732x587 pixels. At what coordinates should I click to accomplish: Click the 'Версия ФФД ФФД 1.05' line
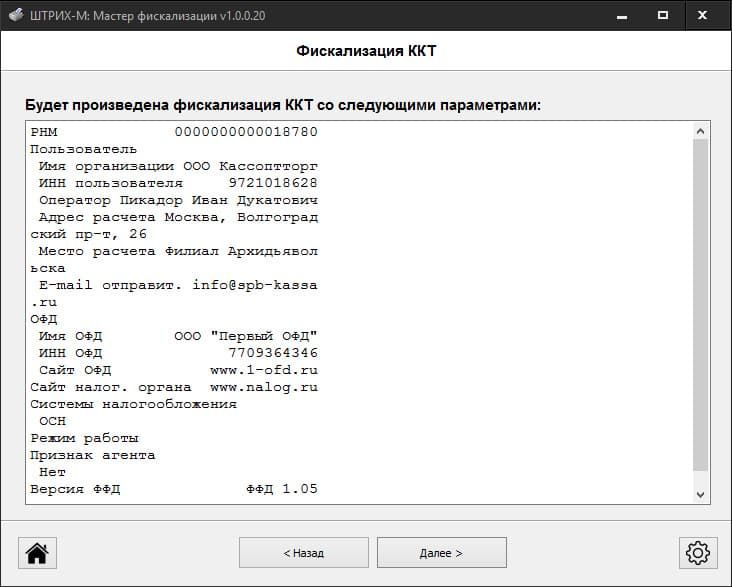pyautogui.click(x=174, y=489)
